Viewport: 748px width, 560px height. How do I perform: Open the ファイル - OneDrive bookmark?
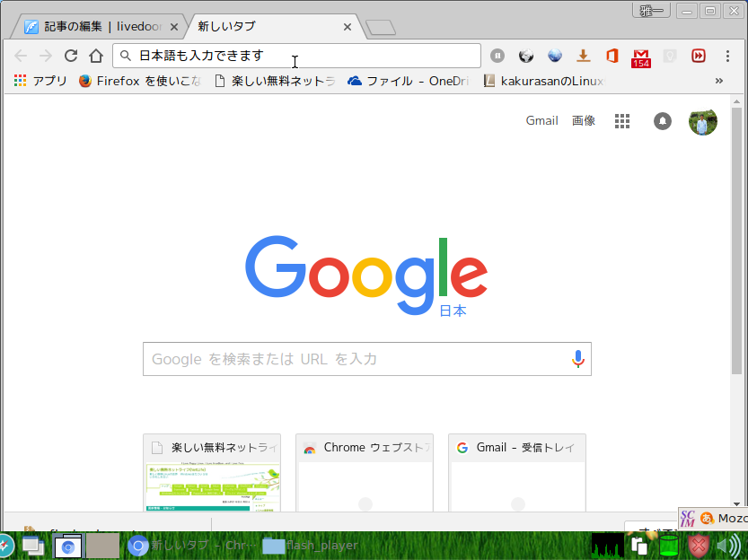(x=408, y=81)
